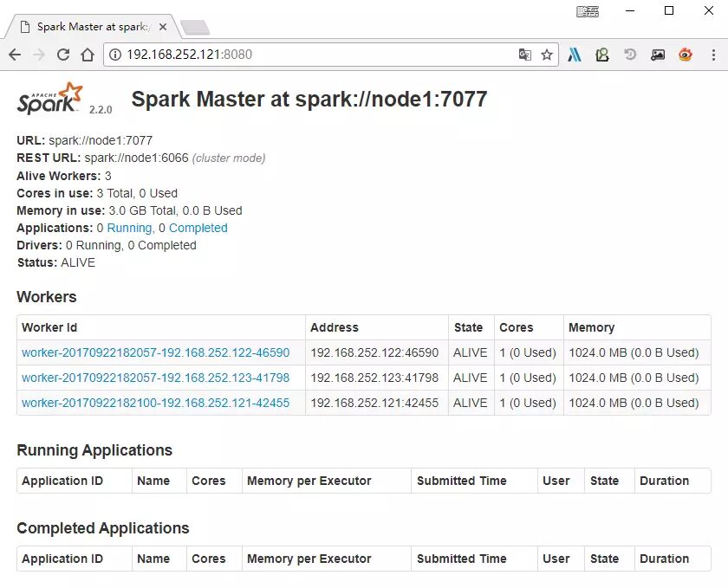This screenshot has width=728, height=588.
Task: Click the Alive Workers: 3 line
Action: pos(64,176)
